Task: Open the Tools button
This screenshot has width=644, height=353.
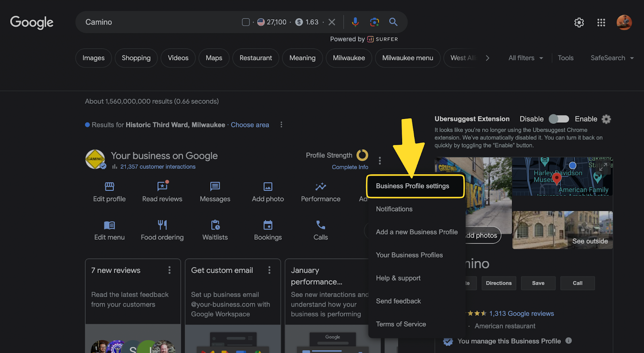Action: [566, 58]
